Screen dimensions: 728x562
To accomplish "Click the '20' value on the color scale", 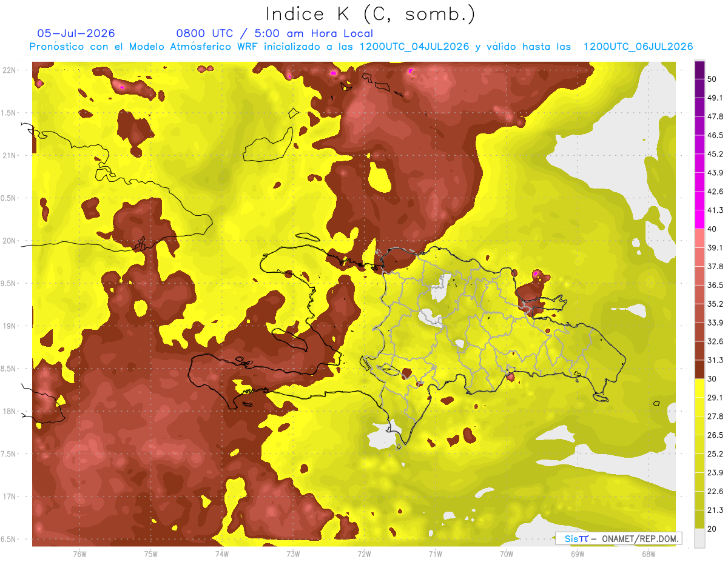I will click(x=712, y=529).
